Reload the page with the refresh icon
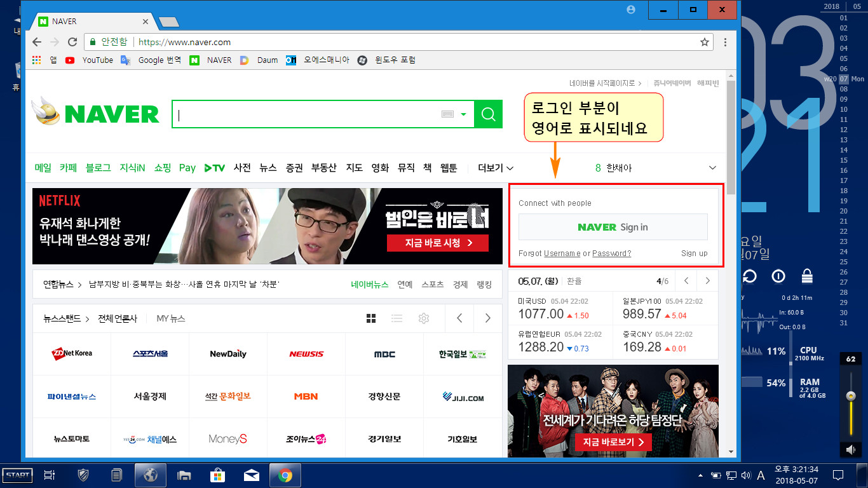This screenshot has width=868, height=488. pyautogui.click(x=72, y=42)
